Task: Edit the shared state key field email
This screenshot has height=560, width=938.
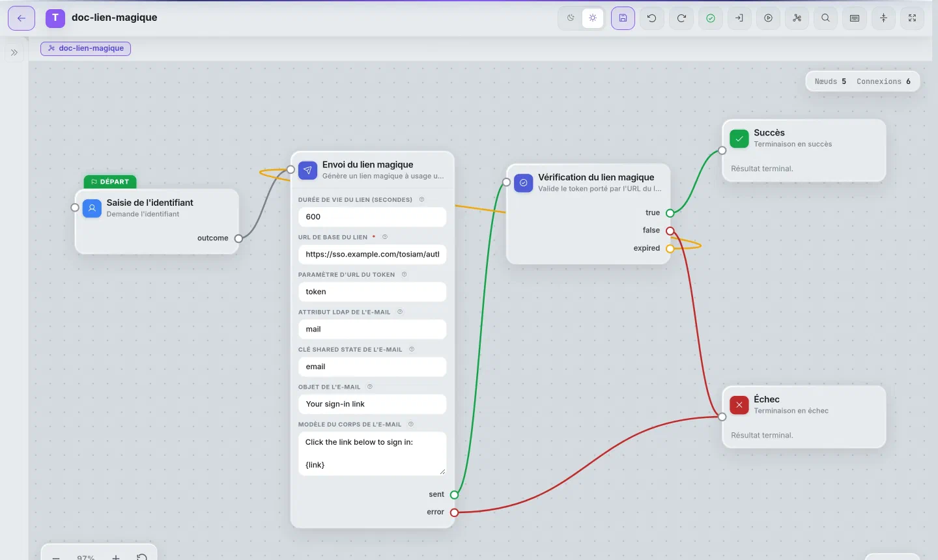Action: click(373, 367)
